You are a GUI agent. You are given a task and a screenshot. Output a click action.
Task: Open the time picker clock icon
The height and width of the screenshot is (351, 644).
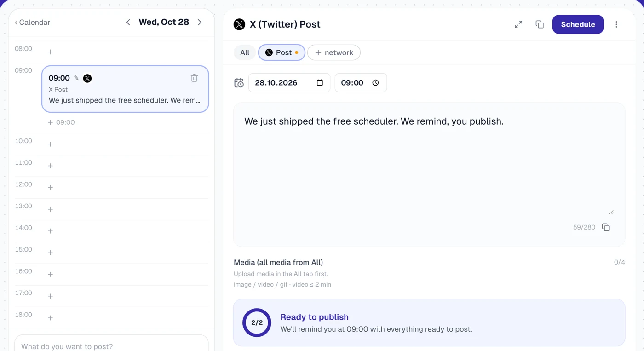coord(375,83)
